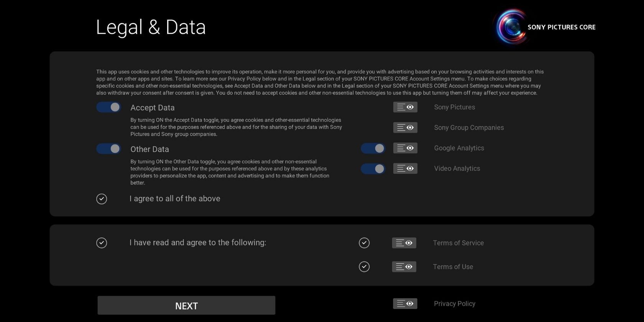Uncheck 'I agree to all of the above'

(101, 199)
